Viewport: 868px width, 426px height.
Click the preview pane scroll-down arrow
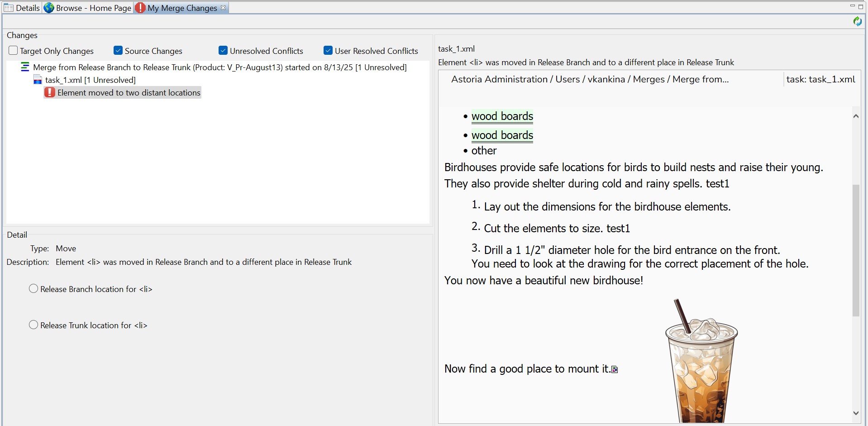tap(855, 413)
